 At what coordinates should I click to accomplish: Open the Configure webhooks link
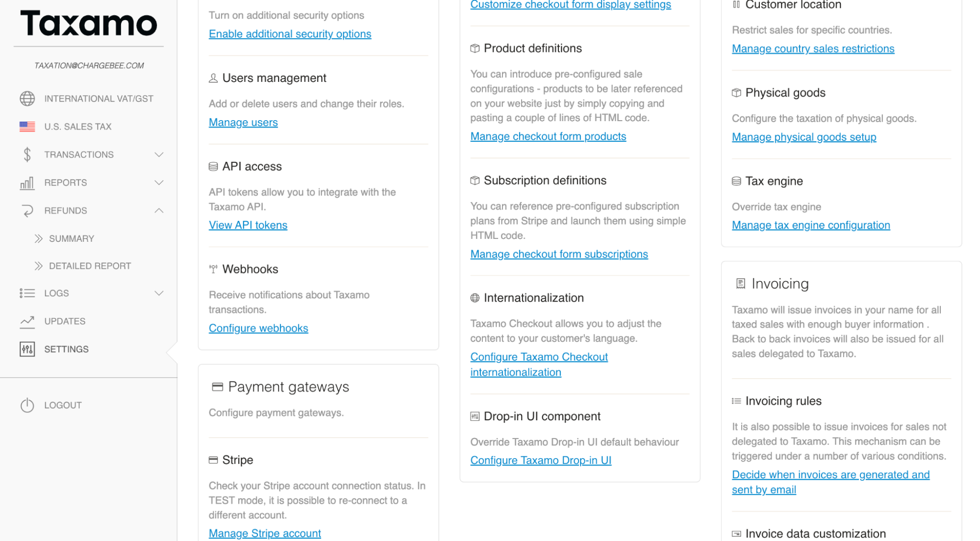(258, 328)
